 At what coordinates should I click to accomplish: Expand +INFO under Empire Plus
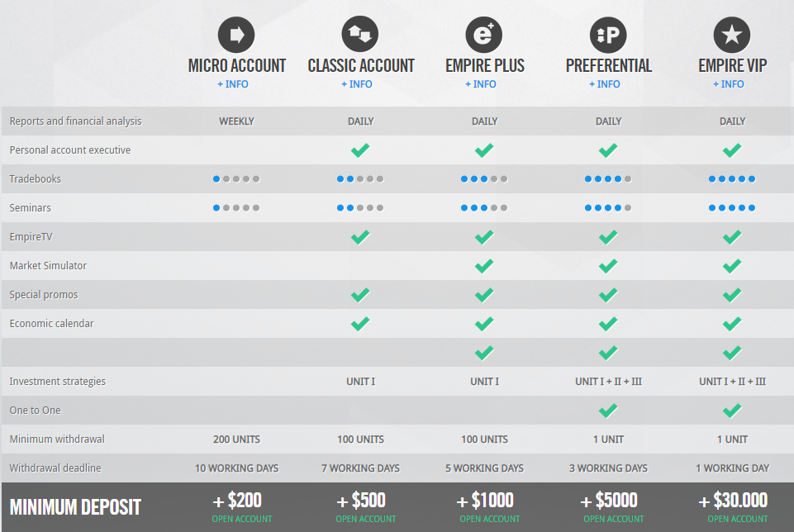pos(481,84)
